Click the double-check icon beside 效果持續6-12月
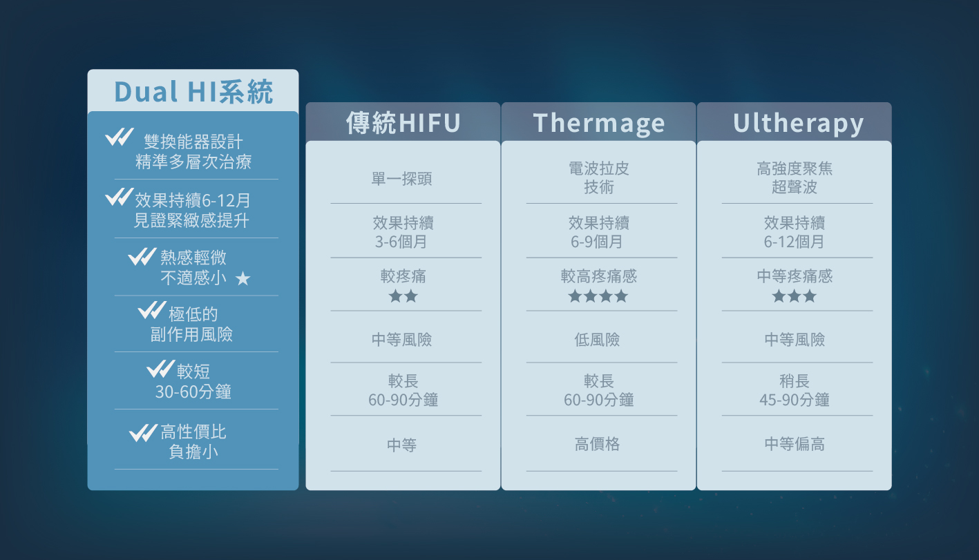Screen dimensions: 979x560 coord(119,197)
